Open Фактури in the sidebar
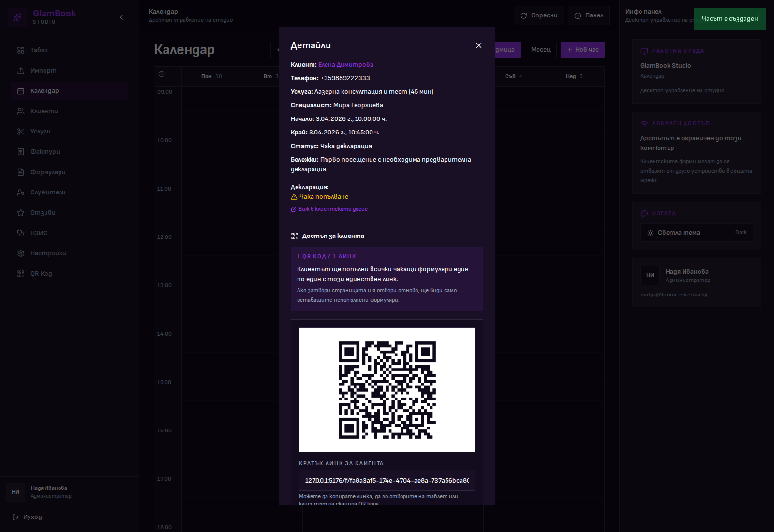 tap(45, 152)
